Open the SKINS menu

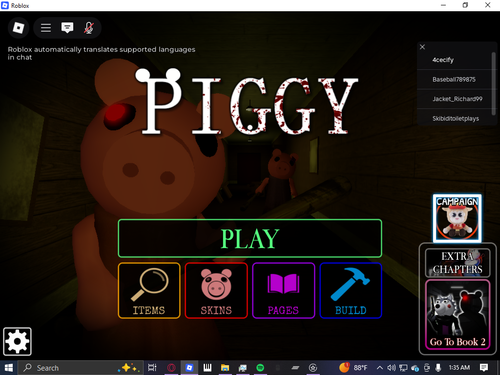pyautogui.click(x=216, y=290)
